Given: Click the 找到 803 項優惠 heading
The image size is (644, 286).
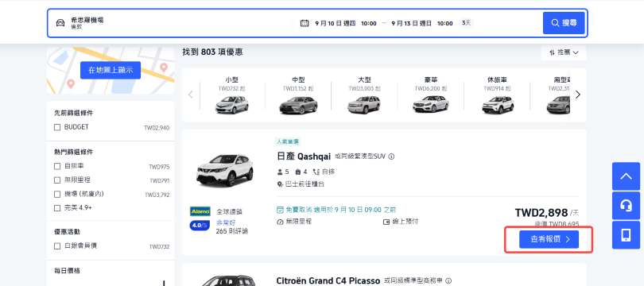Looking at the screenshot, I should [x=212, y=52].
